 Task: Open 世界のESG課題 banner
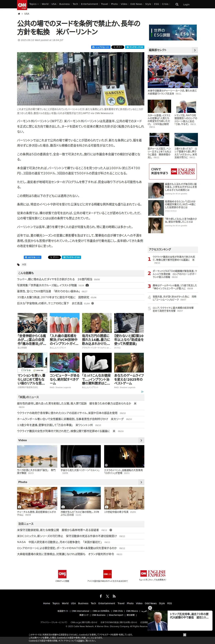pyautogui.click(x=173, y=32)
